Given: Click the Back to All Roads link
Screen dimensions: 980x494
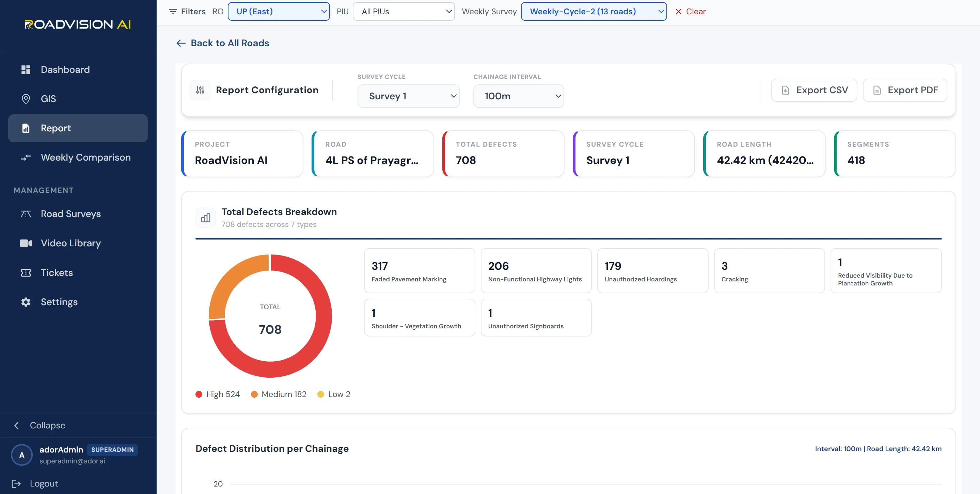Looking at the screenshot, I should point(223,43).
